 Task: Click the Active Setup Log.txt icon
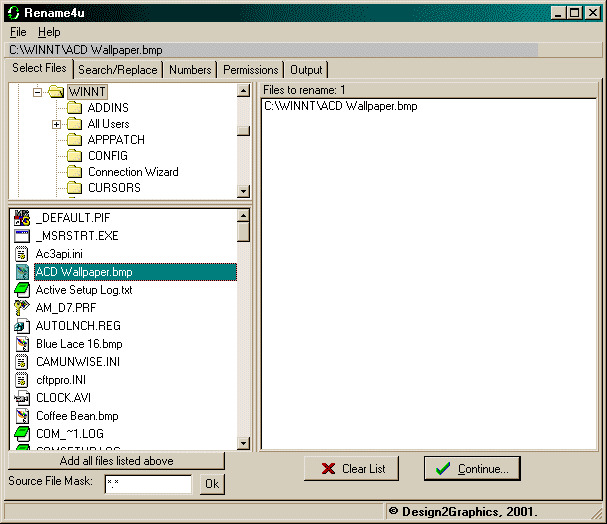point(22,290)
